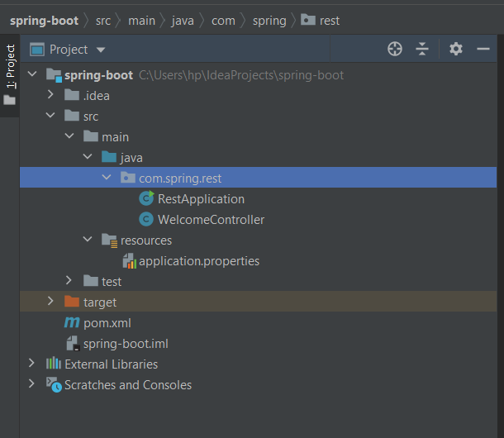Select application.properties file name
The image size is (504, 438).
coord(199,261)
